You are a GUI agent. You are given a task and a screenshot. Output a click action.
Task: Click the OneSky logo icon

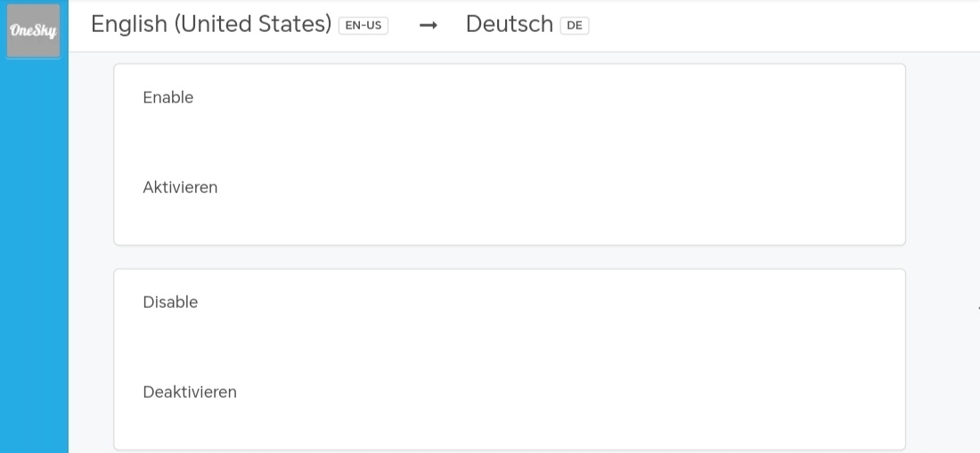(x=33, y=31)
